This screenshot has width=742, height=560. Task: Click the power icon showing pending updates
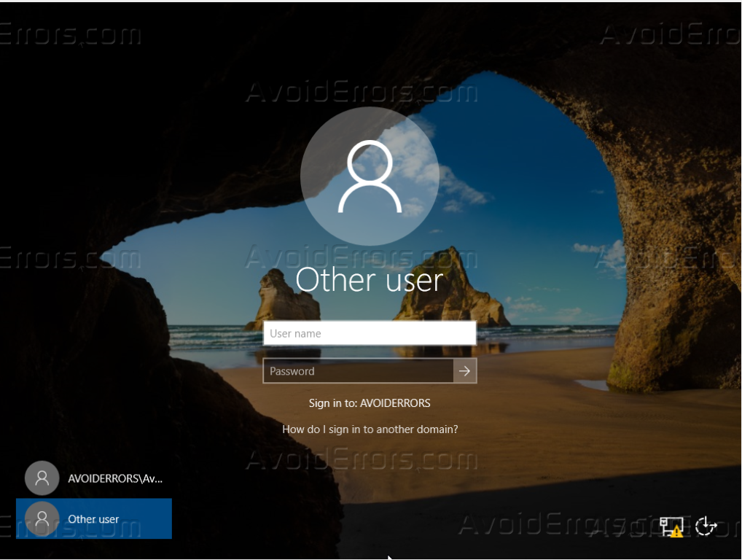pos(705,525)
